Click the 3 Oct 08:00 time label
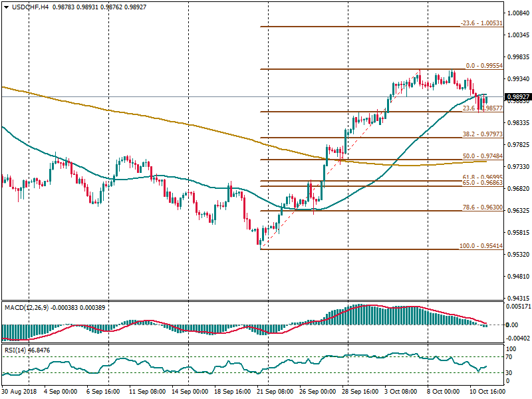This screenshot has width=532, height=399. (401, 392)
